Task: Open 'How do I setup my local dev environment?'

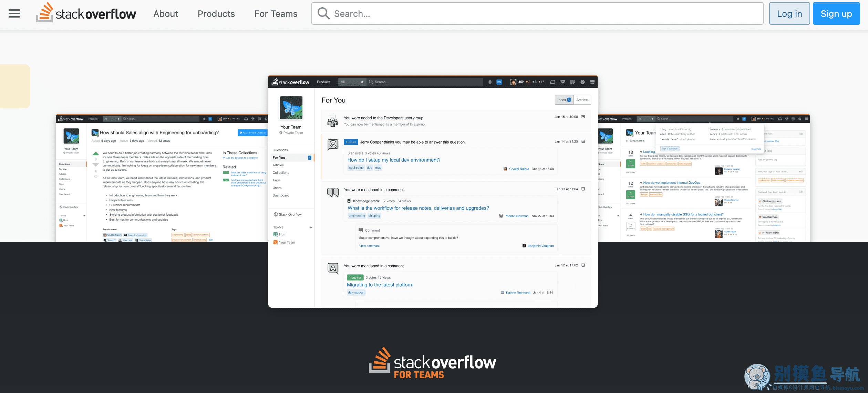Action: pos(394,160)
